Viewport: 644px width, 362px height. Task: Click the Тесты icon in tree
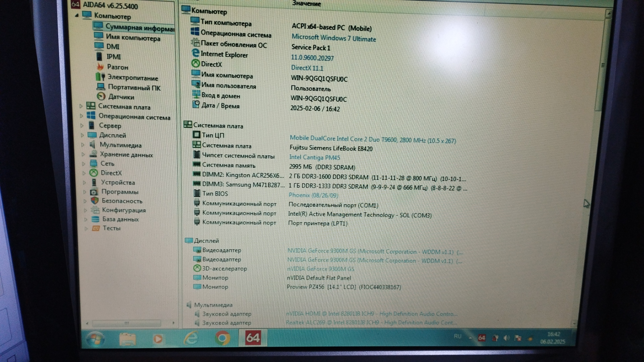click(96, 228)
